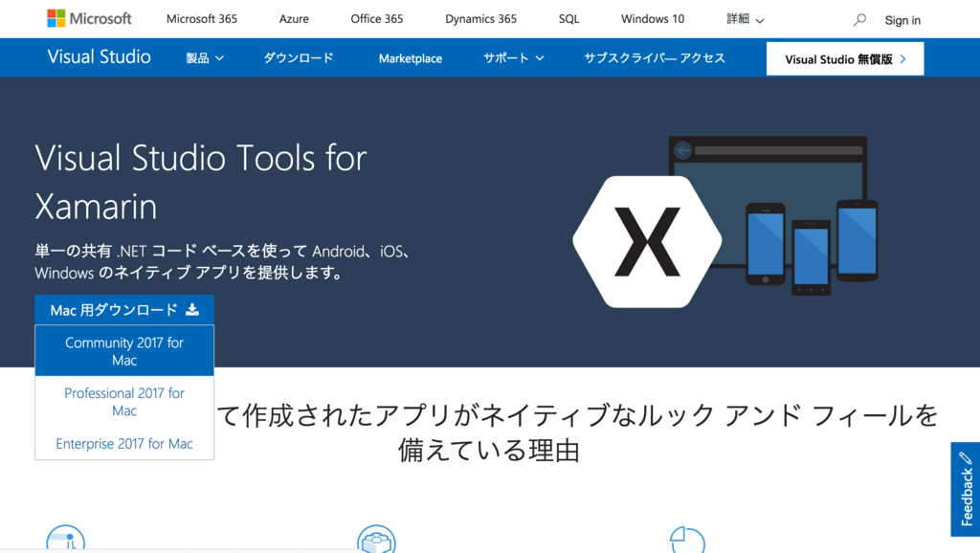Screen dimensions: 980x553
Task: Open Marketplace
Action: pos(410,58)
